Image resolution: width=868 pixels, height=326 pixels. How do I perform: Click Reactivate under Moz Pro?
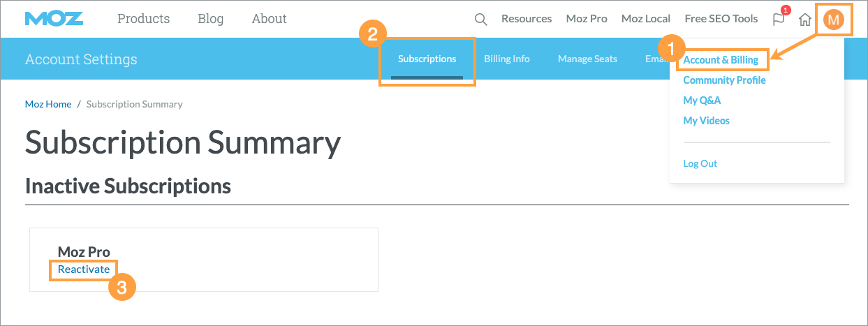84,269
